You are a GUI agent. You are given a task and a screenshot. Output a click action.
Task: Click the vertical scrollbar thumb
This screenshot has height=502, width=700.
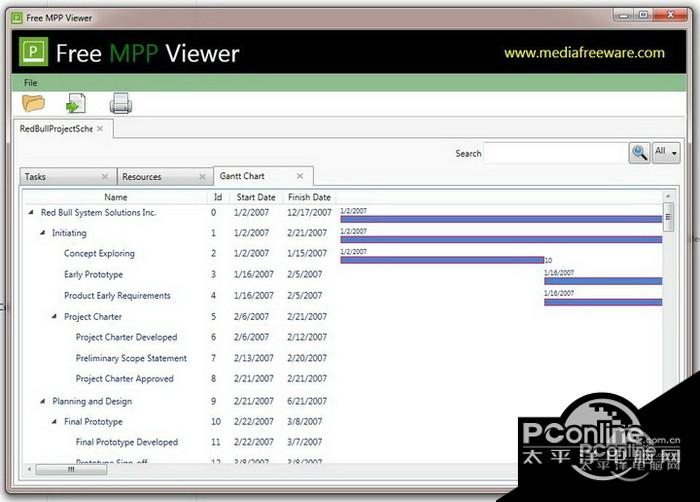[668, 217]
